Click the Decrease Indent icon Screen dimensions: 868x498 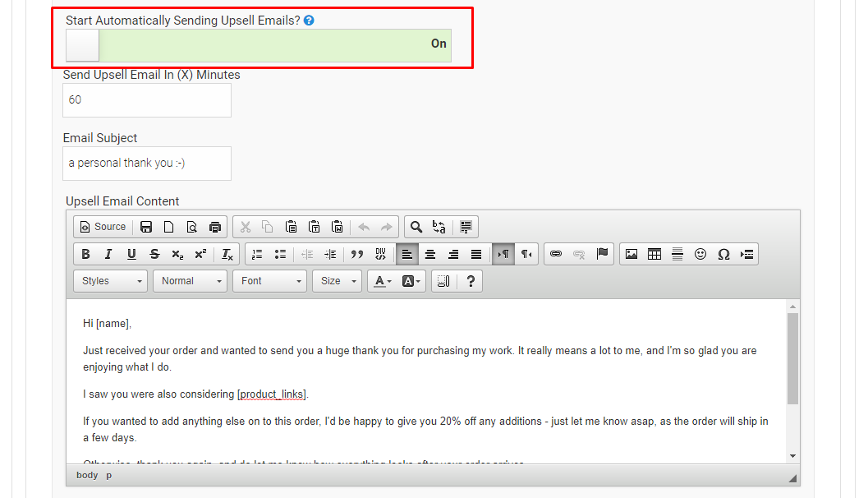[x=306, y=254]
